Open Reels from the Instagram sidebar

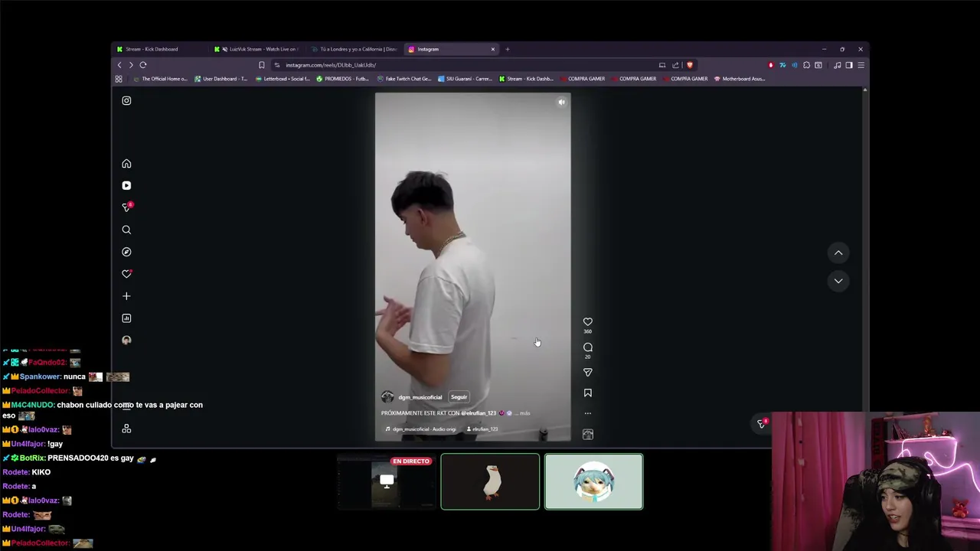coord(126,185)
